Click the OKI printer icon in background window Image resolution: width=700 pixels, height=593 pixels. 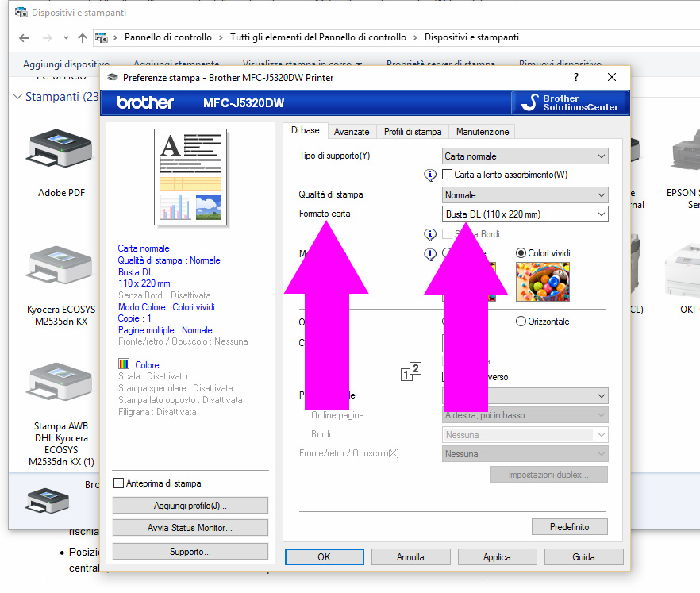(683, 270)
